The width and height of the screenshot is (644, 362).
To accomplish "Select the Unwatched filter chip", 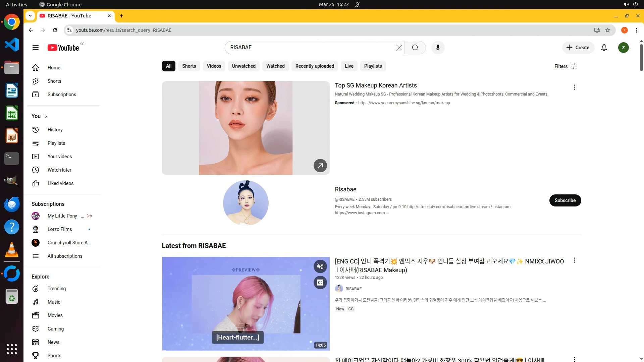I will (x=244, y=66).
